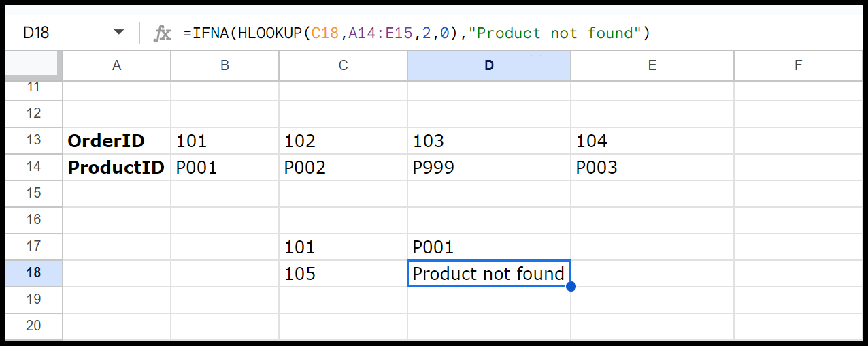
Task: Click cell with value 104
Action: click(x=652, y=141)
